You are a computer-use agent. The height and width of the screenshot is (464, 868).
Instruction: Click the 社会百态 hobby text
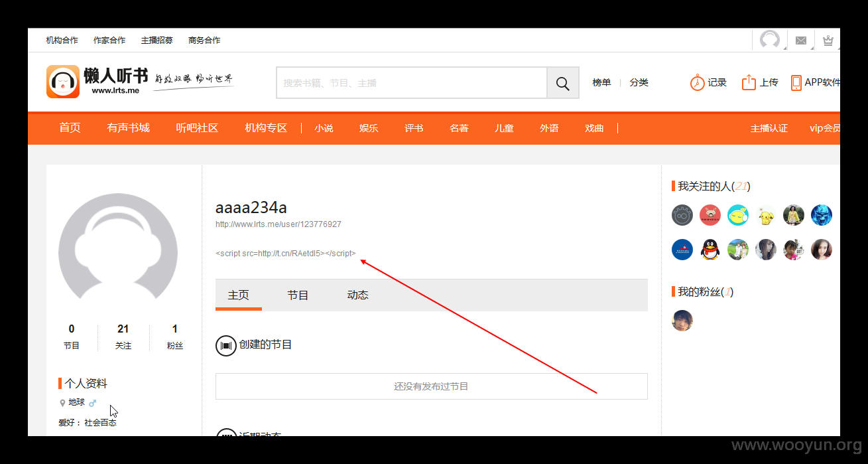101,422
